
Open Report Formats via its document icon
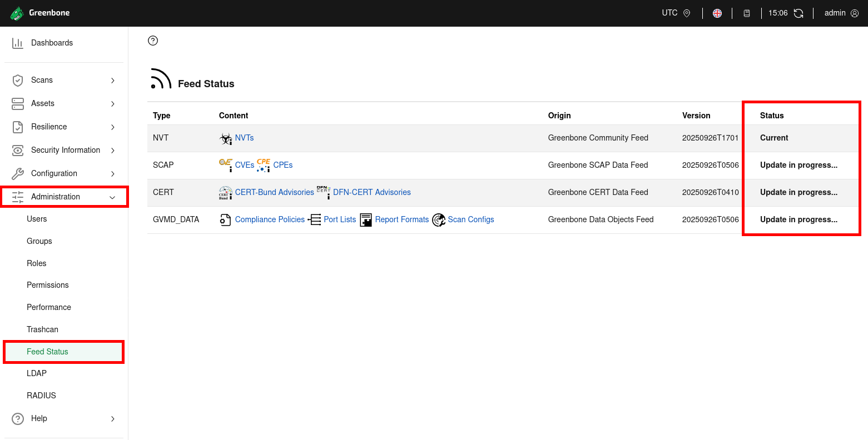click(x=365, y=219)
